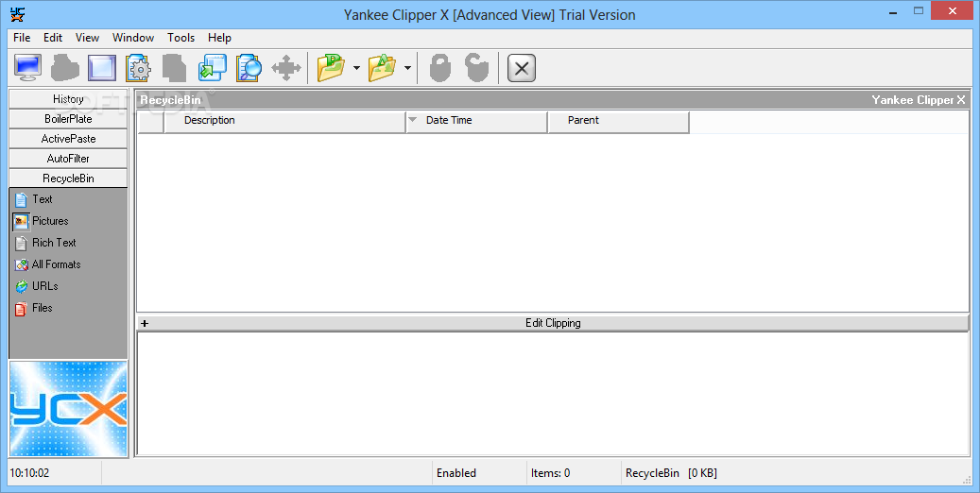Sort by the Parent column header
Screen dimensions: 980x493
[619, 122]
